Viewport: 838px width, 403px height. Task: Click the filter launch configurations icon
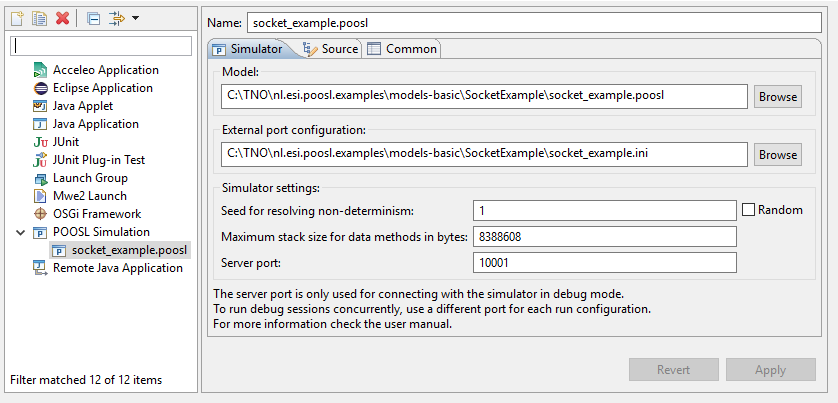point(116,18)
